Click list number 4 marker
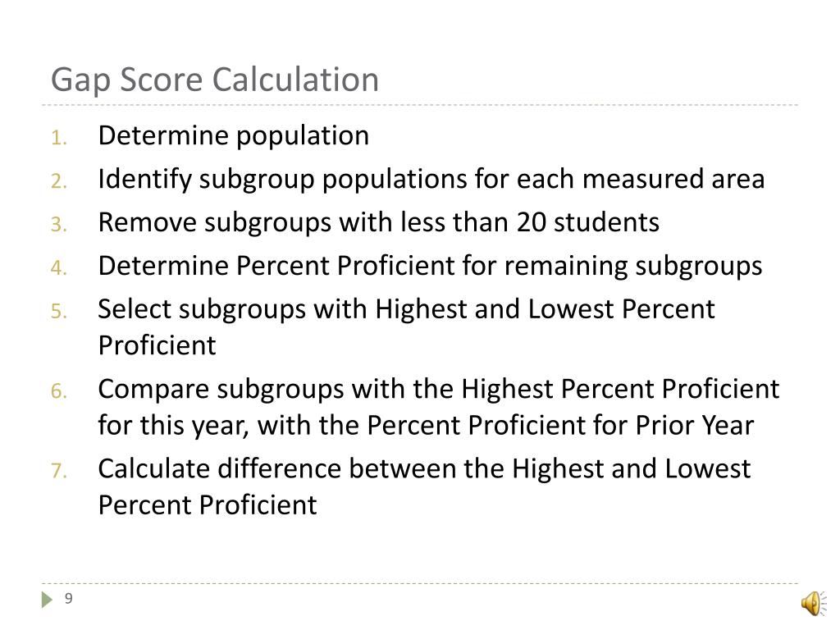 59,268
